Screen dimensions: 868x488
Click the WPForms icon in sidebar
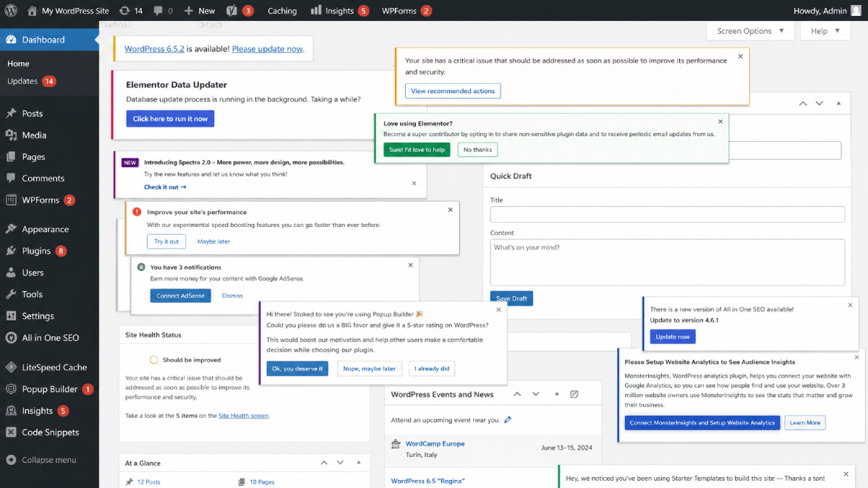pos(11,200)
